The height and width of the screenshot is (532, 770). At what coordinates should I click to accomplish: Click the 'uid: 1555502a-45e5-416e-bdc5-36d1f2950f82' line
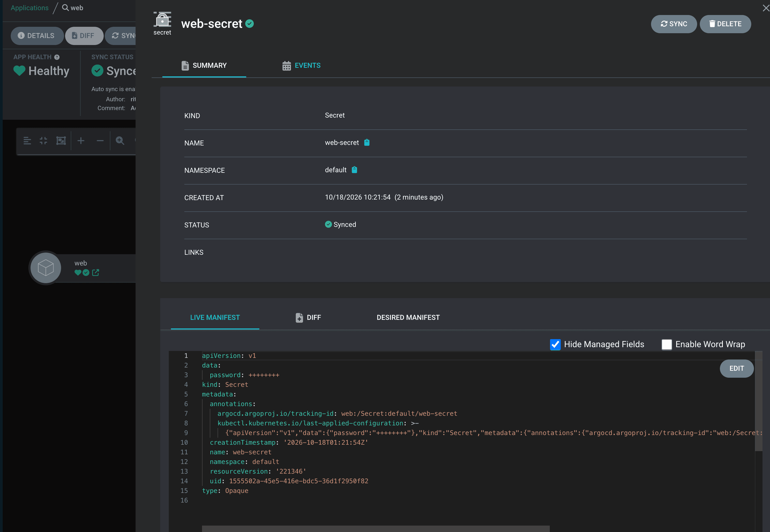(289, 481)
